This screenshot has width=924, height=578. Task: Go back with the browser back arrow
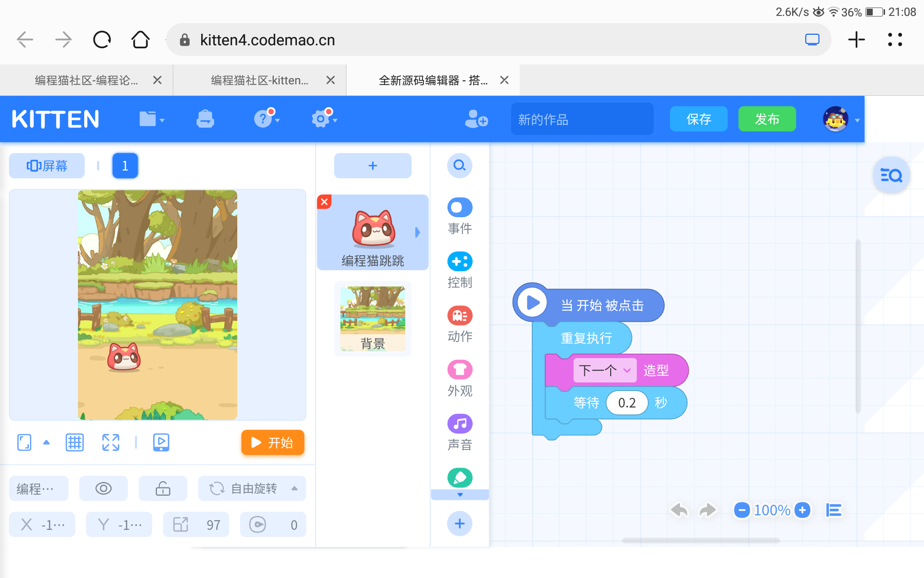pos(25,39)
